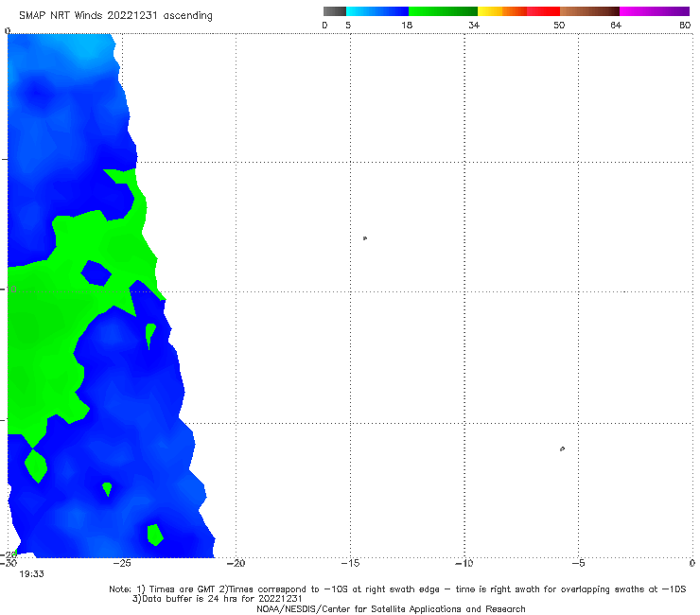Click the swath time label '19:33'
Screen dimensions: 700x615
(x=32, y=574)
